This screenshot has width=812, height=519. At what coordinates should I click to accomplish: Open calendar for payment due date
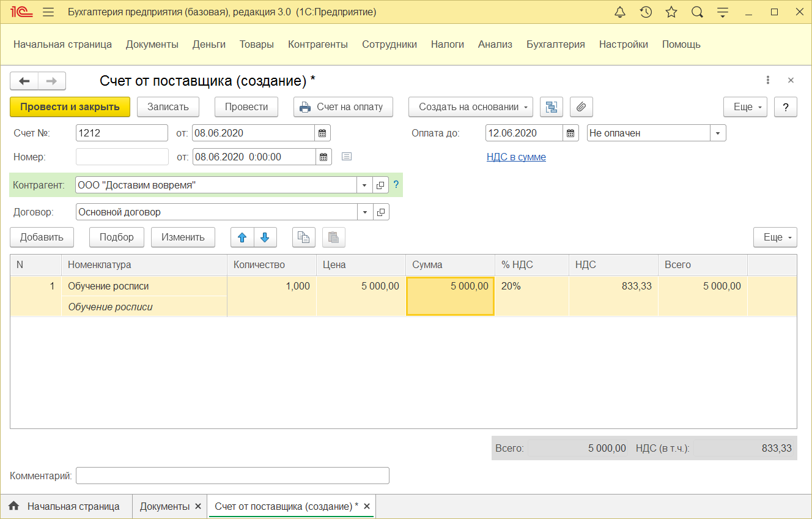tap(570, 133)
